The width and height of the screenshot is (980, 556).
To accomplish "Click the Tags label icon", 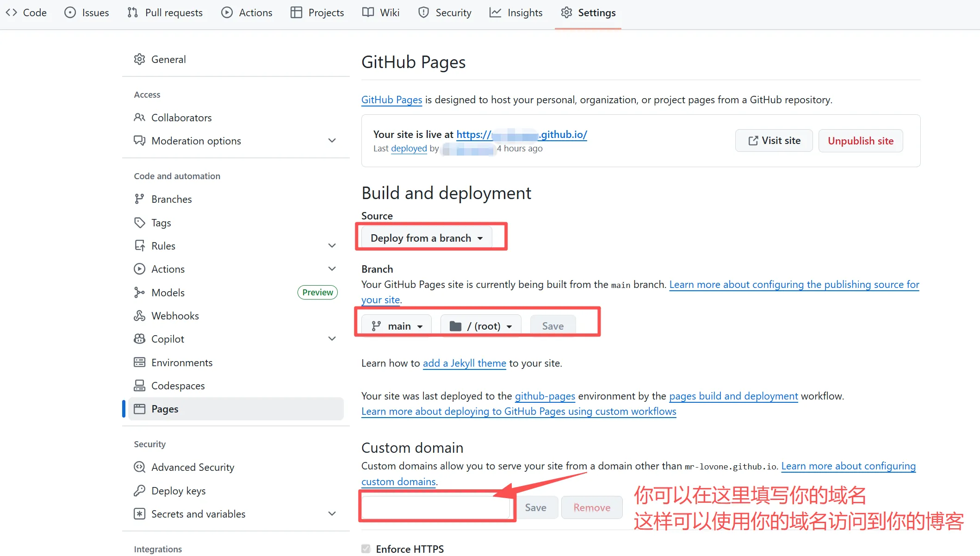I will point(139,223).
